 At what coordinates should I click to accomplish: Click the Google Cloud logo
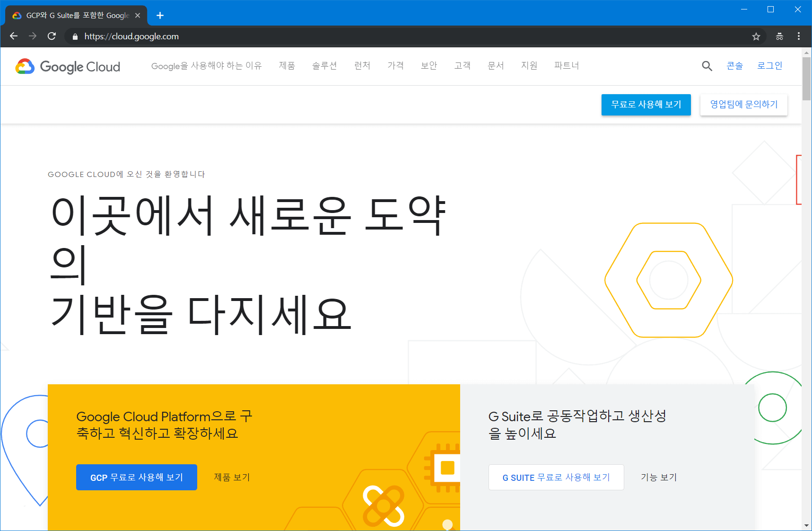[68, 67]
